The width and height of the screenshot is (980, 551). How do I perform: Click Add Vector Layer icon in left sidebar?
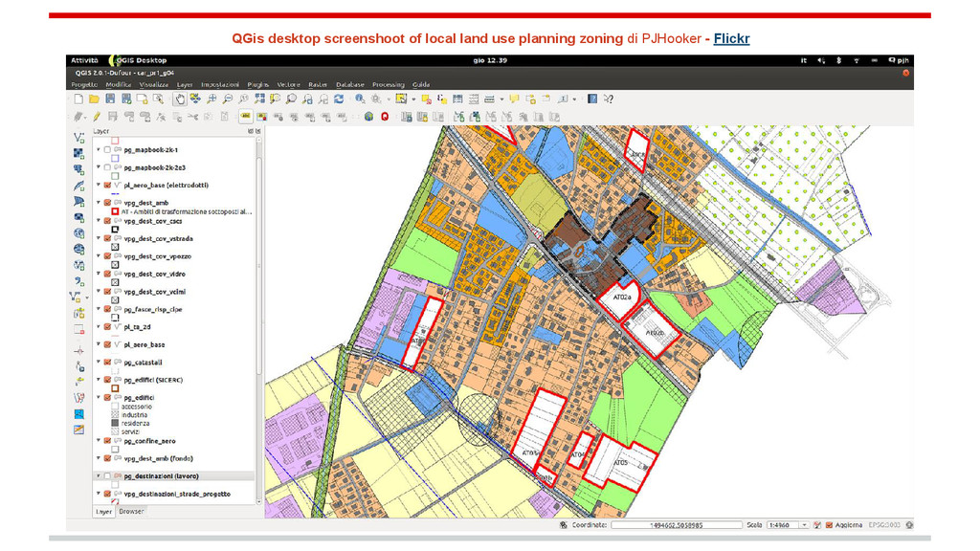[x=78, y=138]
